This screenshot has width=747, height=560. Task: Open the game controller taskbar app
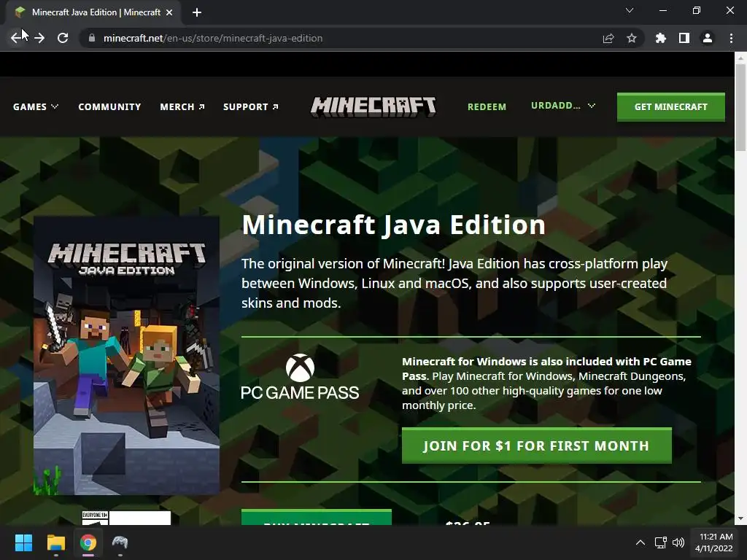(x=120, y=542)
